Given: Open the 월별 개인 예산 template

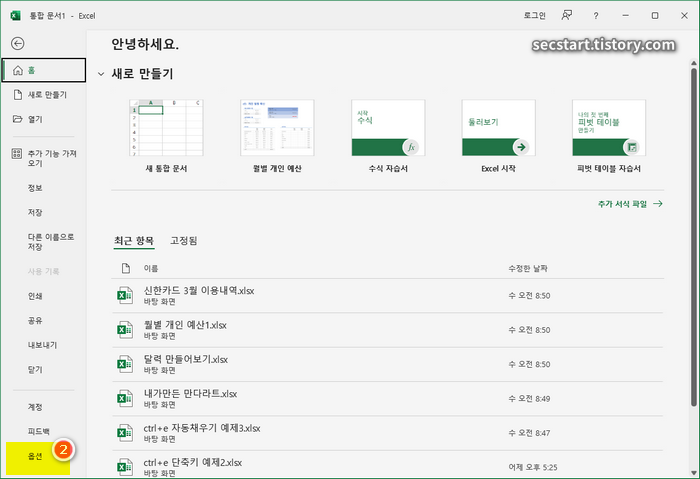Looking at the screenshot, I should pos(277,136).
